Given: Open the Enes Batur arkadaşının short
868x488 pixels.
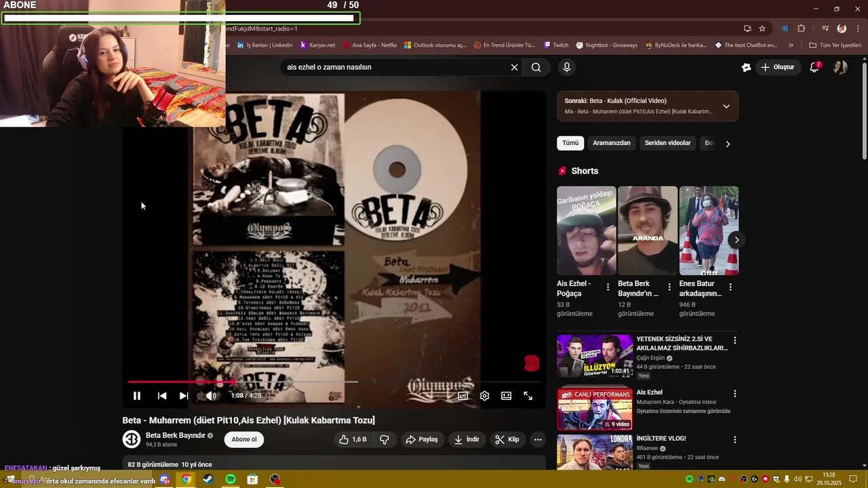Looking at the screenshot, I should click(x=709, y=230).
